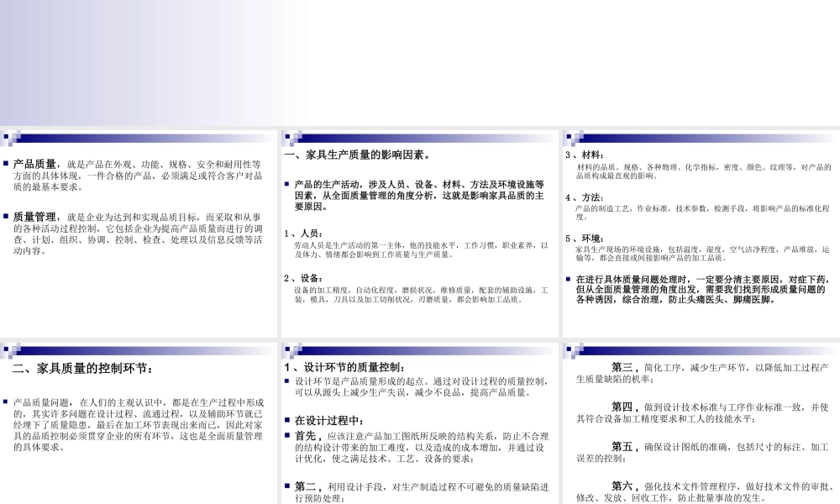Select the subheading 1、人员:
The width and height of the screenshot is (840, 504).
pos(304,234)
